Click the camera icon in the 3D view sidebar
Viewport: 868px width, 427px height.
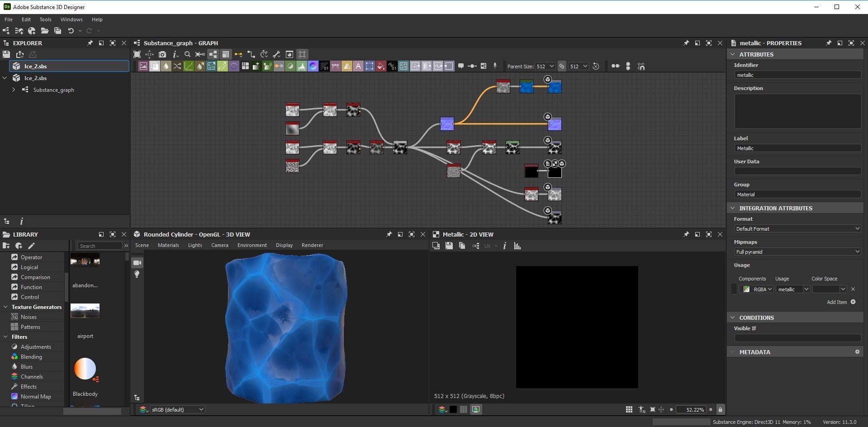point(138,263)
